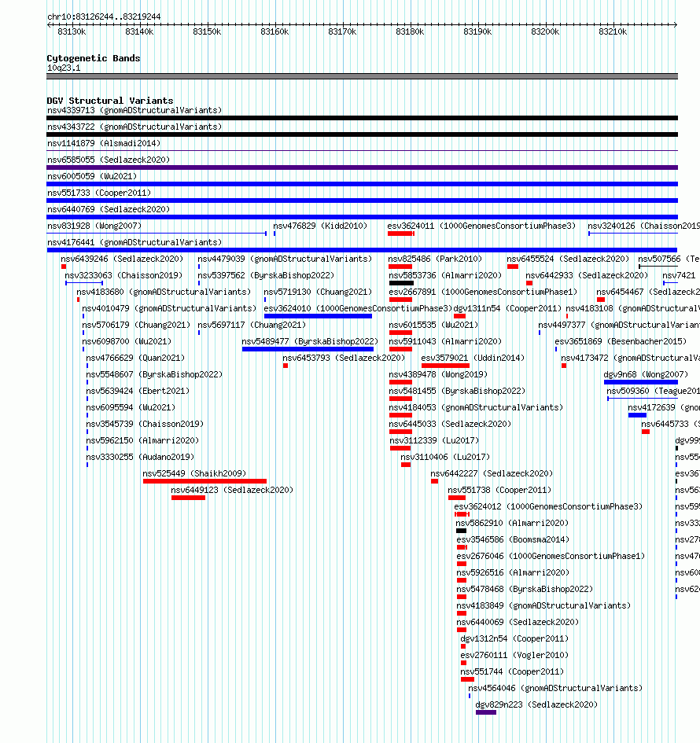Click the Cytogenetic Bands track title
Viewport: 700px width, 743px height.
94,58
